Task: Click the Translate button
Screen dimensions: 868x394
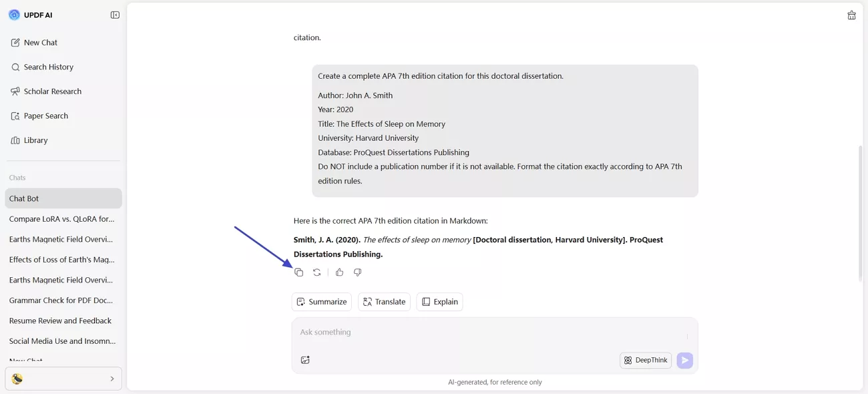Action: point(384,302)
